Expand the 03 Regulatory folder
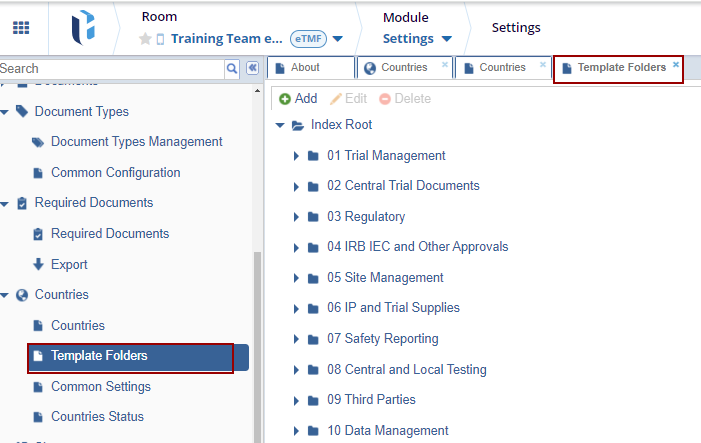Image resolution: width=701 pixels, height=443 pixels. point(296,217)
